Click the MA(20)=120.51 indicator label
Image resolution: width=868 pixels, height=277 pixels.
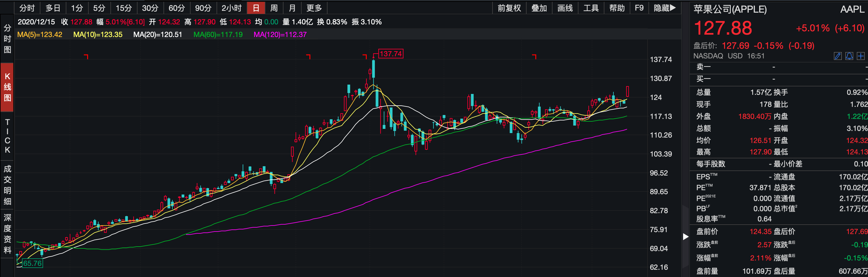[157, 34]
